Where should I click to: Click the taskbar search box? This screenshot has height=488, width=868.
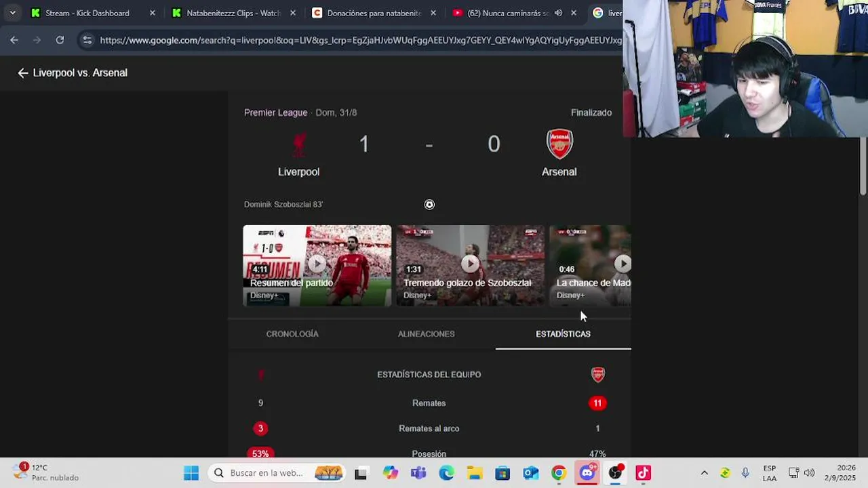pyautogui.click(x=277, y=473)
